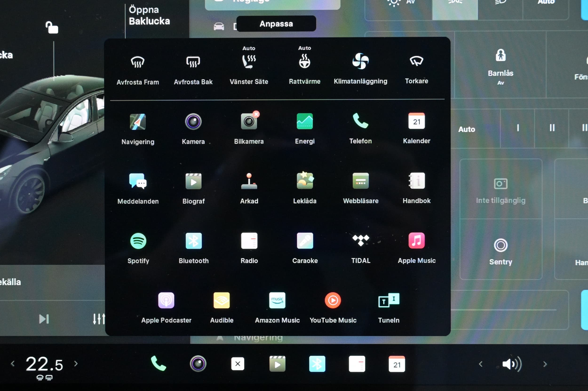Tap the Inte tillgänglig dashcam tile

[501, 191]
